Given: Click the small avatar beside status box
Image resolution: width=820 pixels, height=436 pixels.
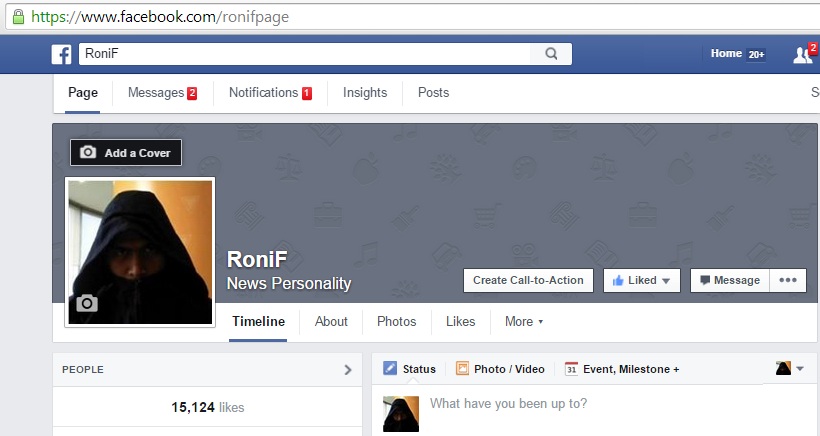Looking at the screenshot, I should pyautogui.click(x=401, y=414).
